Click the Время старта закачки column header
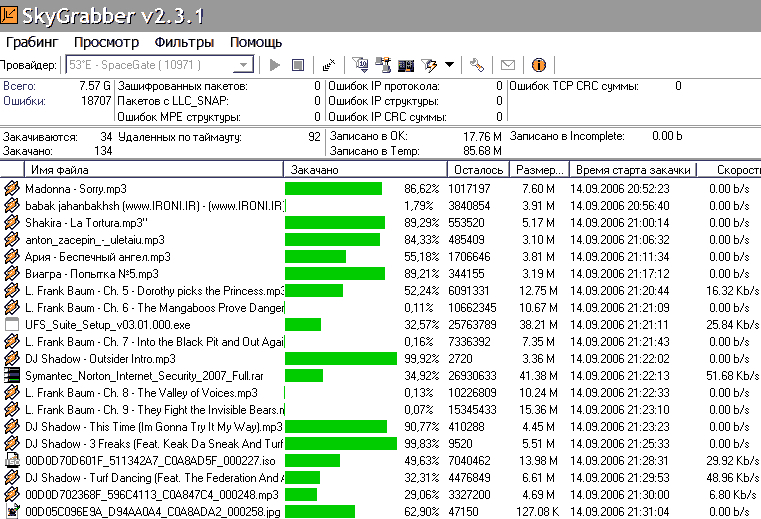Image resolution: width=761 pixels, height=519 pixels. click(x=632, y=170)
